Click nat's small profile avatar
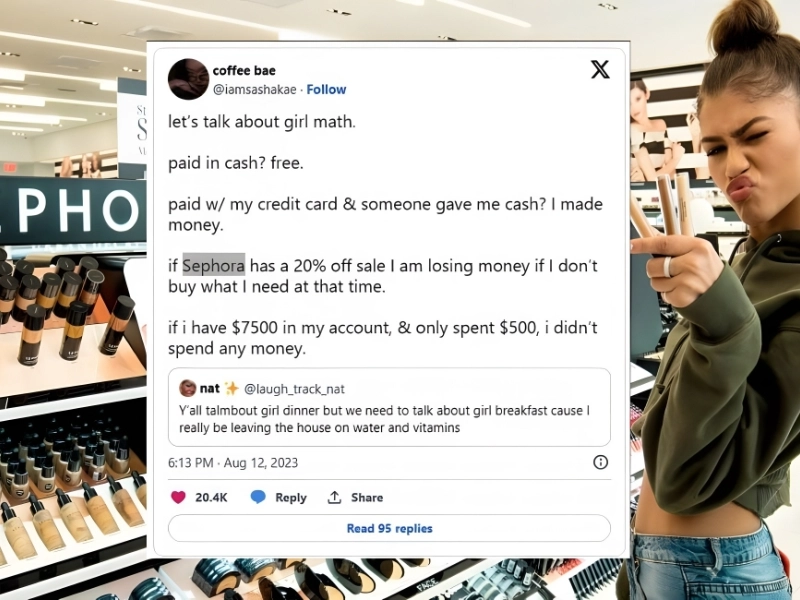Viewport: 800px width, 600px height. pyautogui.click(x=188, y=388)
